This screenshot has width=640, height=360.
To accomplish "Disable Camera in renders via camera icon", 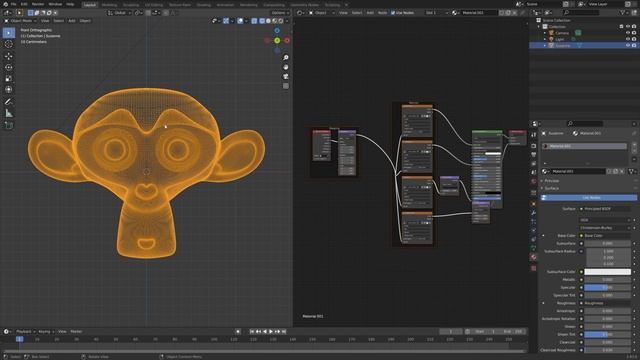I will pyautogui.click(x=634, y=33).
